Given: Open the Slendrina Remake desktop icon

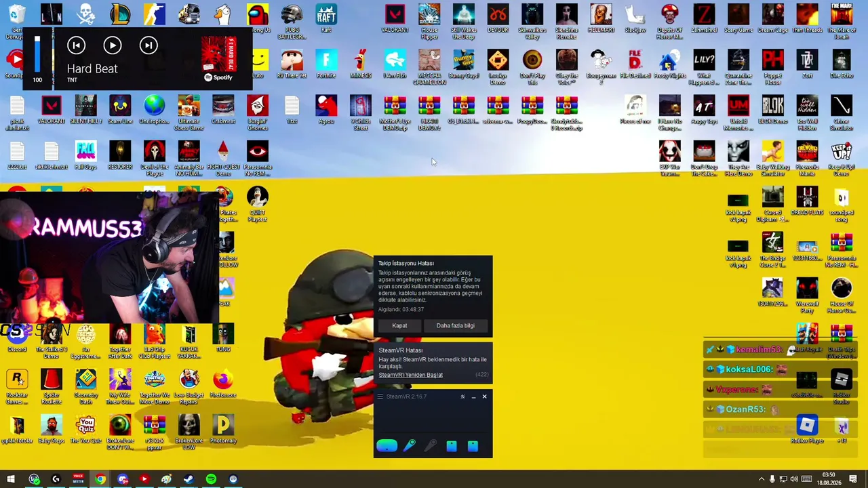Looking at the screenshot, I should pyautogui.click(x=566, y=22).
